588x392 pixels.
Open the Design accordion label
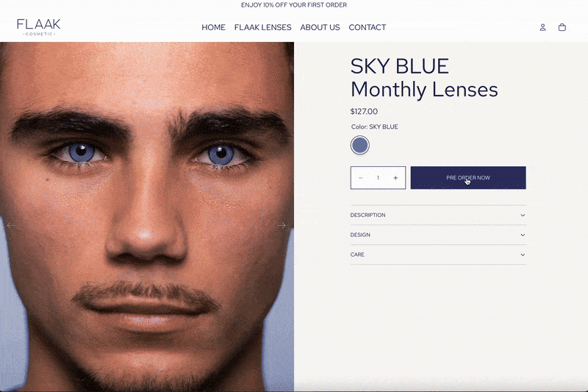pyautogui.click(x=360, y=235)
